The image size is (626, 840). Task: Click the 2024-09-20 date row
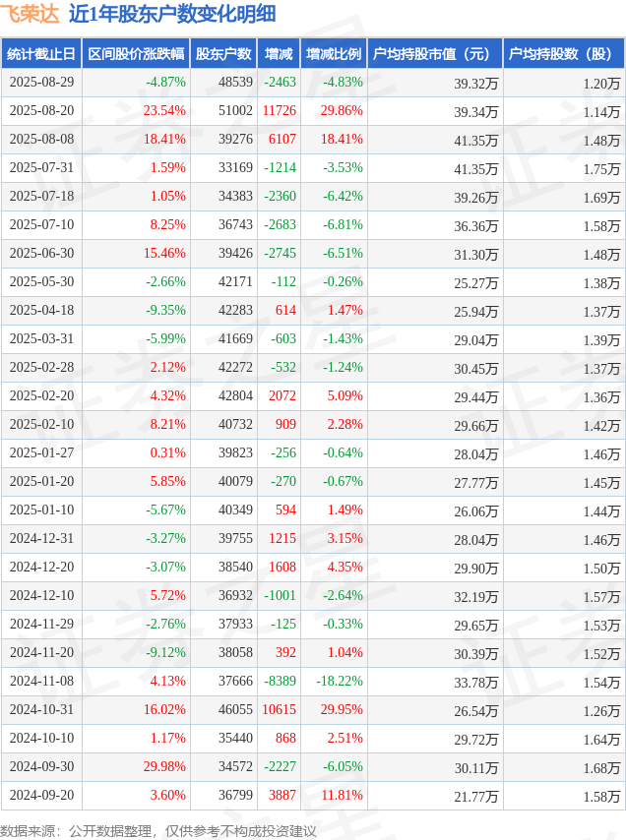click(x=313, y=795)
